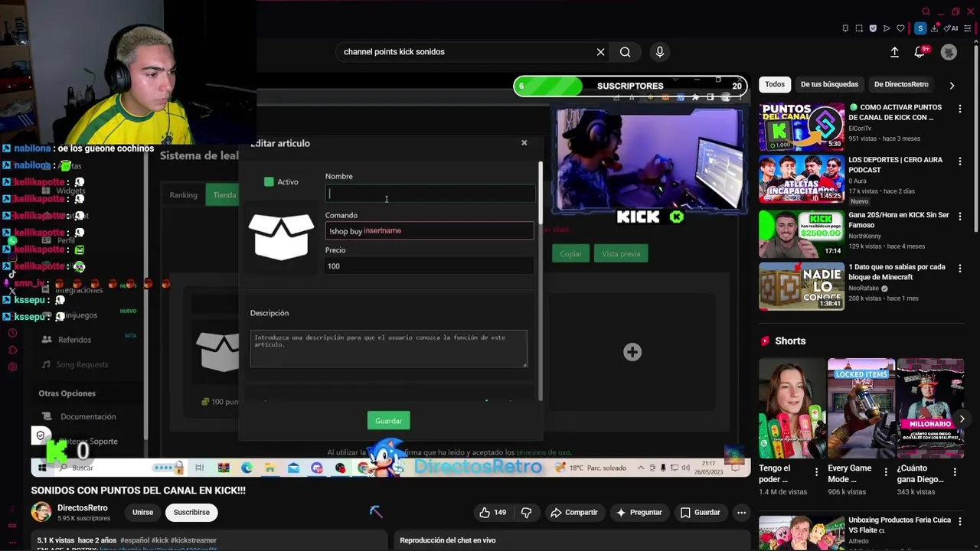This screenshot has height=551, width=980.
Task: Open the browser snapshot tool
Action: [x=859, y=28]
